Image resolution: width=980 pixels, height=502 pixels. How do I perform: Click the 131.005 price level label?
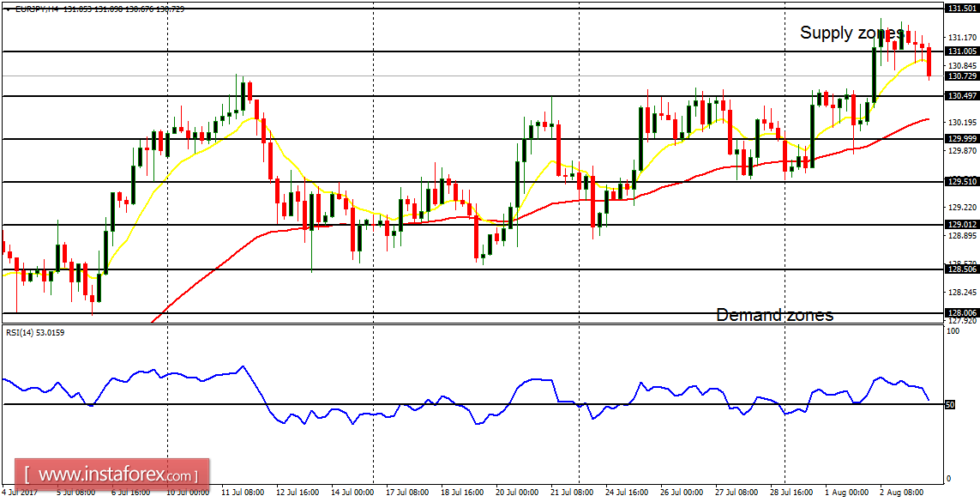coord(962,51)
